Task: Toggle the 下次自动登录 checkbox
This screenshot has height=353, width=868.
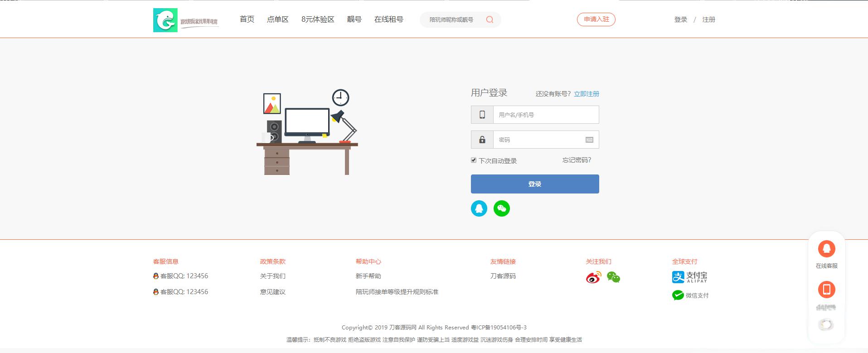Action: coord(474,160)
